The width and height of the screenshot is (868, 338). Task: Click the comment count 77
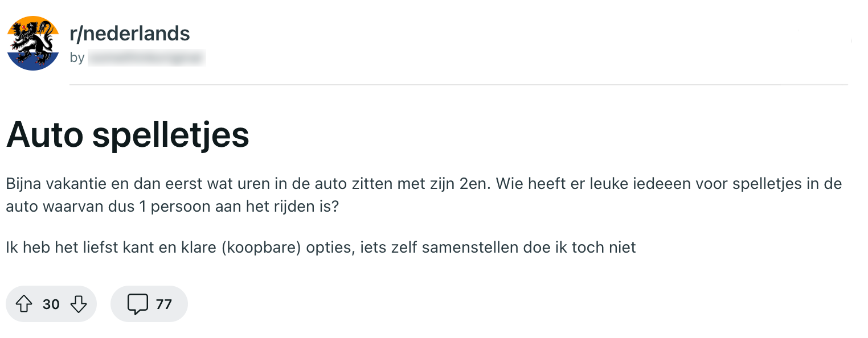(x=163, y=304)
